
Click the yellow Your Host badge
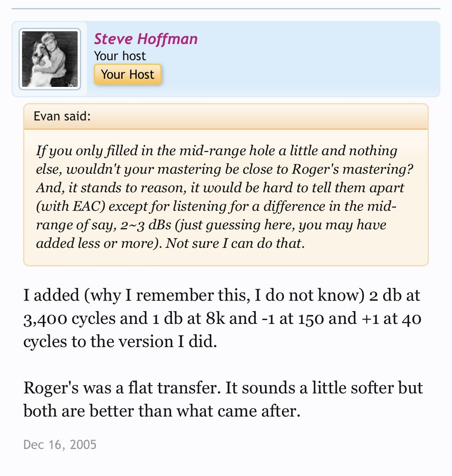pyautogui.click(x=127, y=74)
